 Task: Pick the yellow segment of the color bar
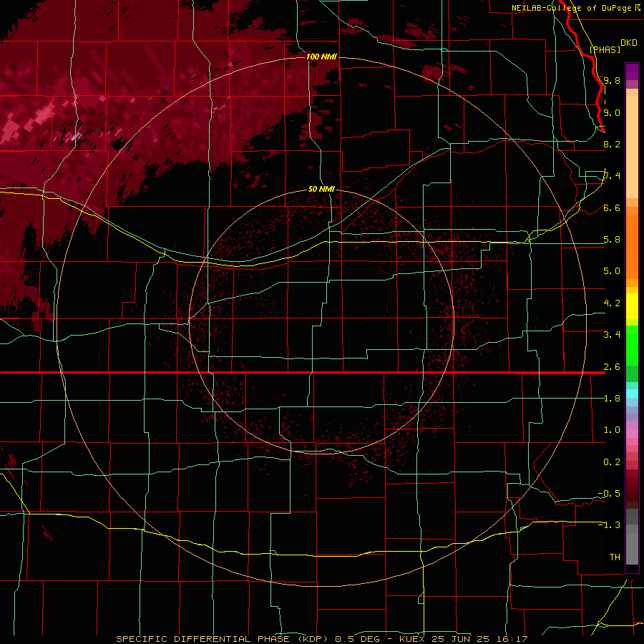click(x=632, y=306)
